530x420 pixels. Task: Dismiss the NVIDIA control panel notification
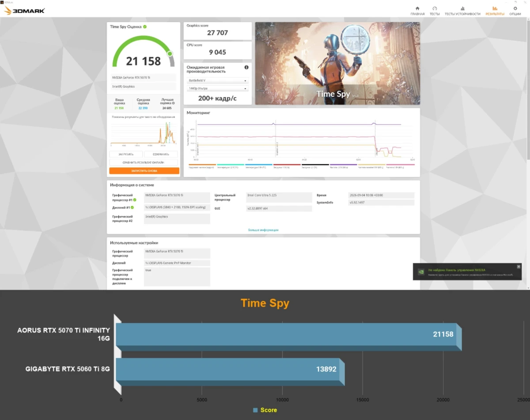pos(519,266)
